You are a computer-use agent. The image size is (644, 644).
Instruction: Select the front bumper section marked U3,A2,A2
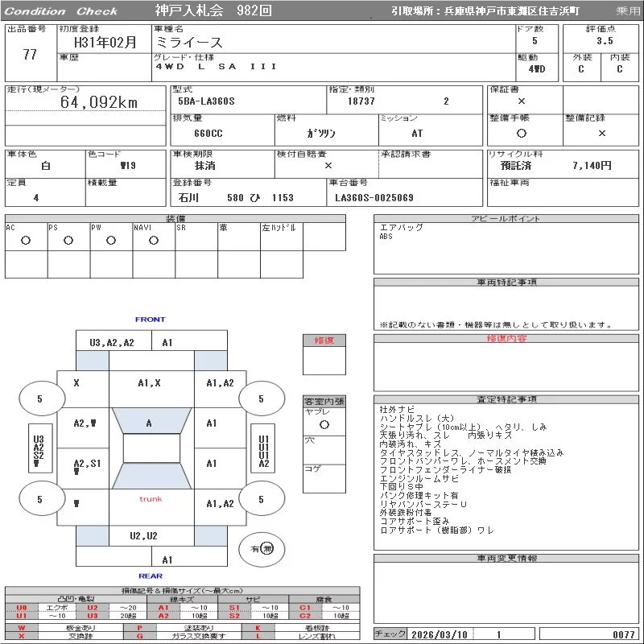[112, 342]
